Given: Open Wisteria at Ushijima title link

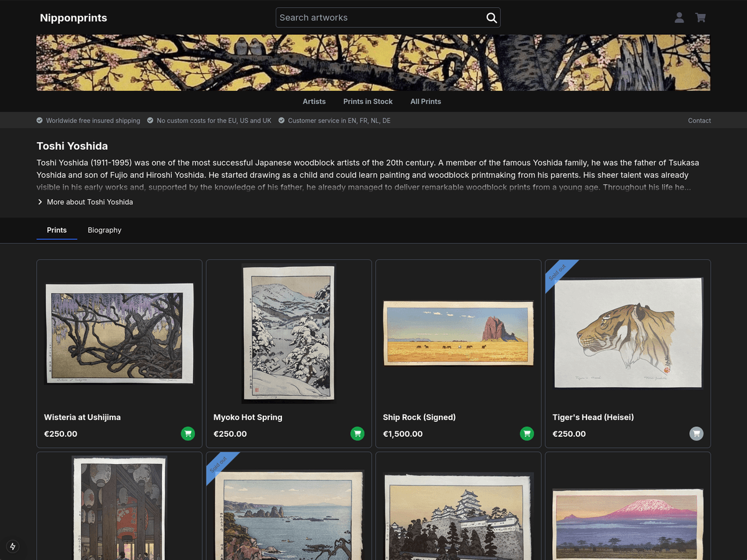Looking at the screenshot, I should [x=82, y=417].
